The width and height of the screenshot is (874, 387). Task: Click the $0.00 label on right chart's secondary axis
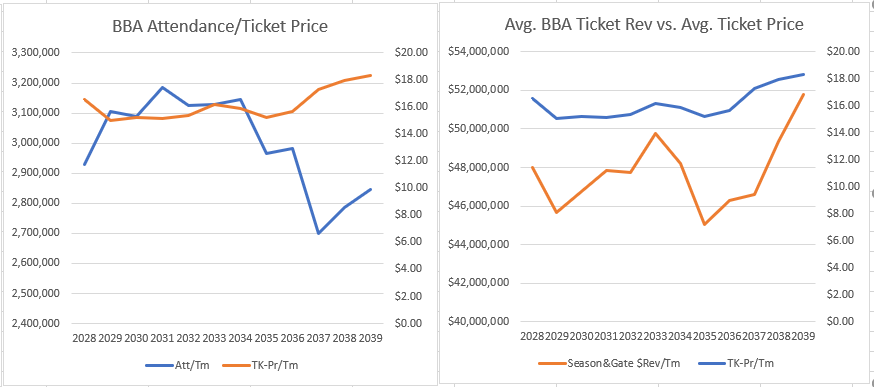[834, 321]
